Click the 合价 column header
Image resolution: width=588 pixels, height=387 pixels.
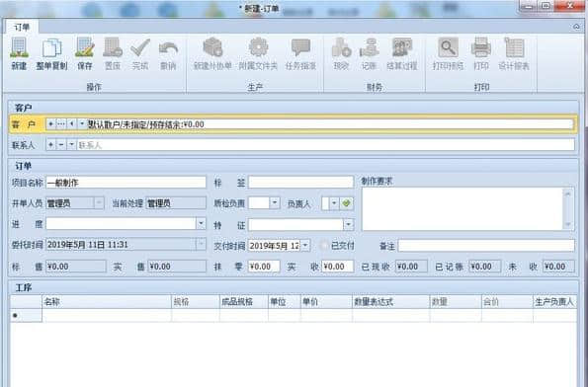[507, 301]
